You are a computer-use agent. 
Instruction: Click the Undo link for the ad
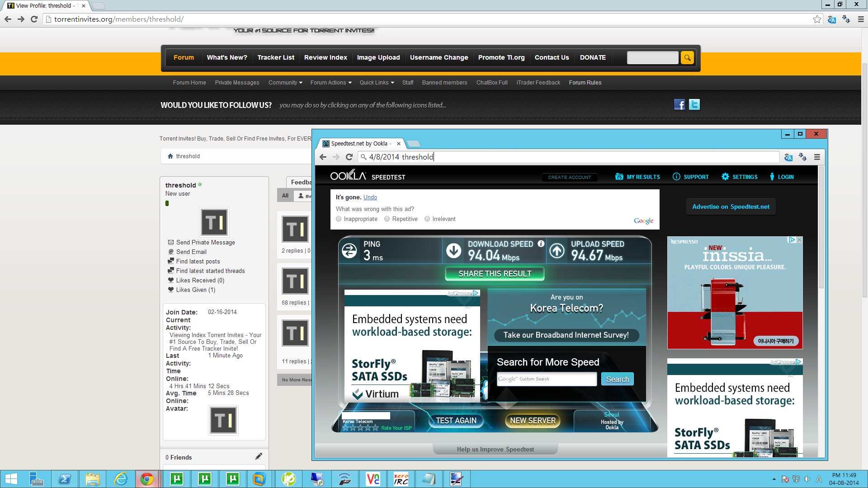pyautogui.click(x=370, y=197)
